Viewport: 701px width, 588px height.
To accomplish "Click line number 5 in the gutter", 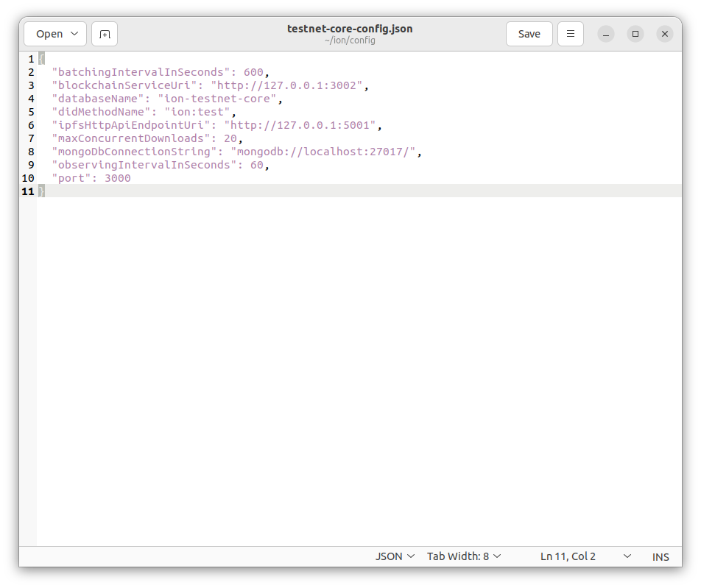I will [x=31, y=112].
